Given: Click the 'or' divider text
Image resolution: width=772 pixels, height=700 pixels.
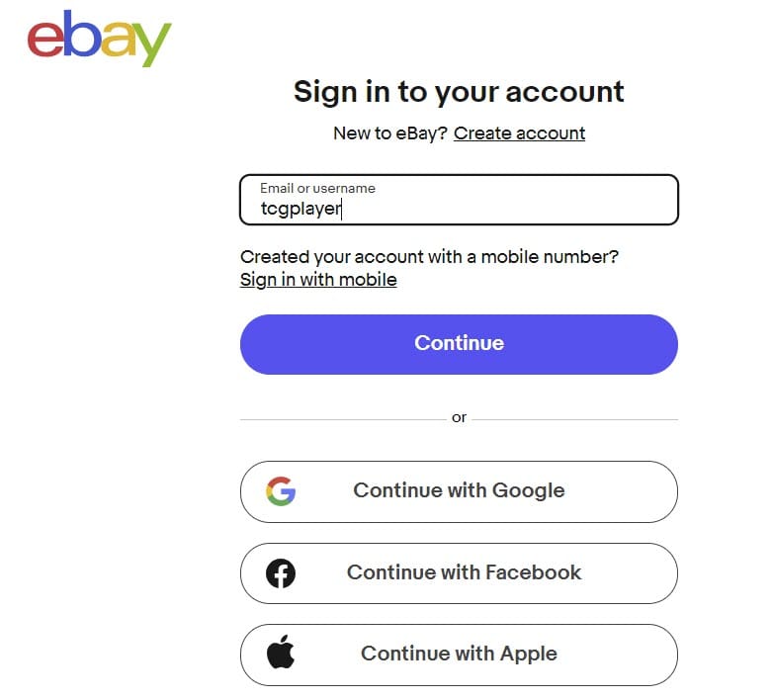Looking at the screenshot, I should click(x=459, y=418).
